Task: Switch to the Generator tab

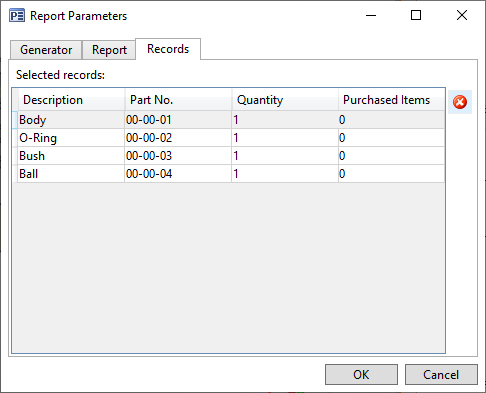Action: coord(46,50)
